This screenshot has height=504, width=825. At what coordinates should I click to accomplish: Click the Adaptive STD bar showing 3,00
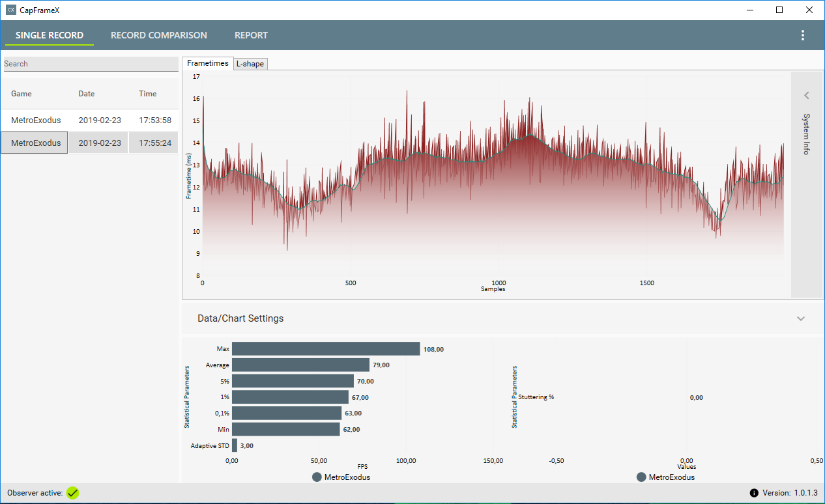click(235, 445)
